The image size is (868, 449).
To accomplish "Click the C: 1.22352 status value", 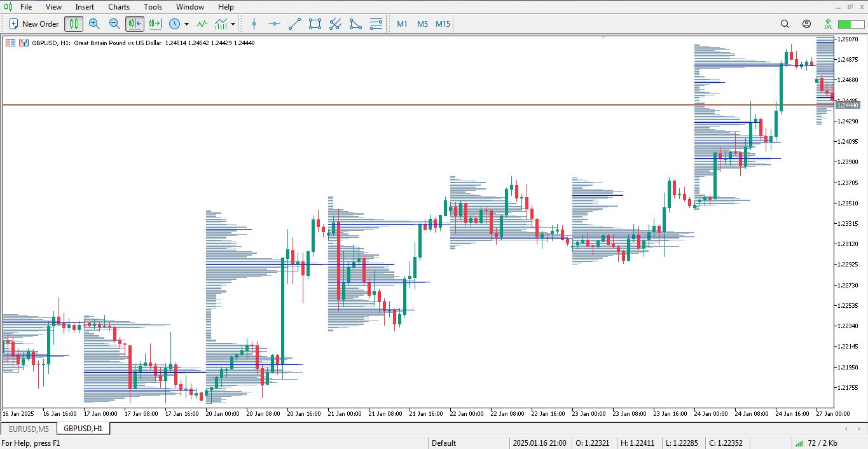I will point(726,443).
